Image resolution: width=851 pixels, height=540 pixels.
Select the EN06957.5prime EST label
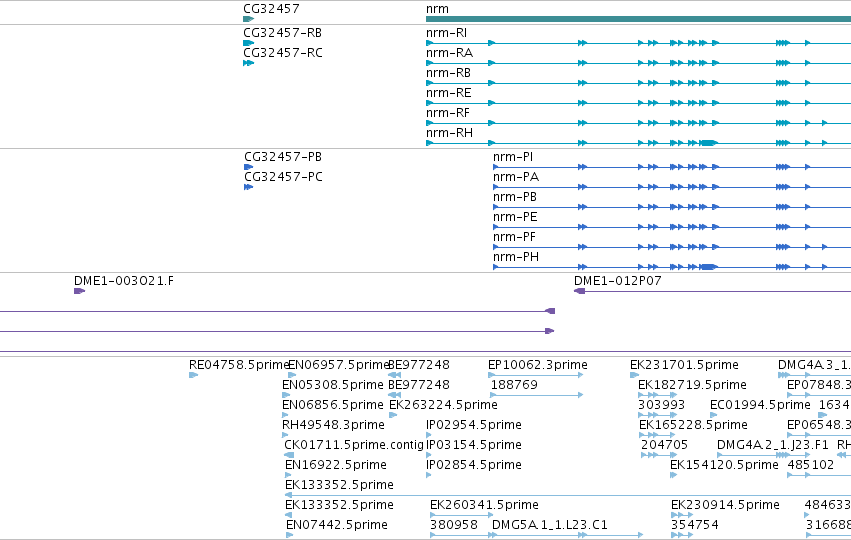[339, 365]
